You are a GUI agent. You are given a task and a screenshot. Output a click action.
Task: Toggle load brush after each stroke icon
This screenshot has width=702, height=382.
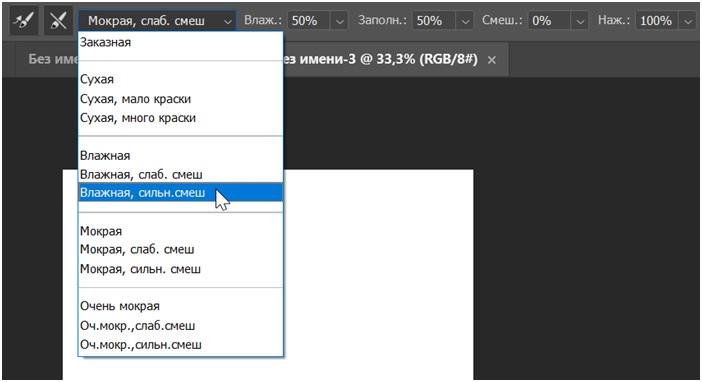click(x=24, y=21)
